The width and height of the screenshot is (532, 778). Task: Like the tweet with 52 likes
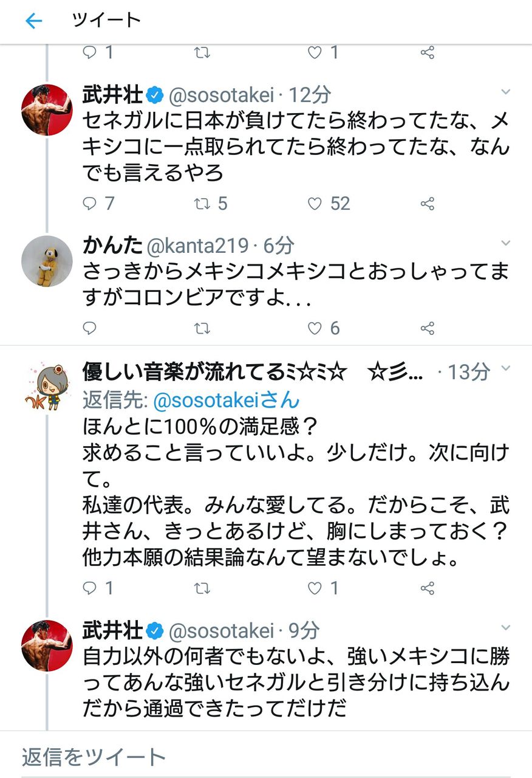click(315, 204)
